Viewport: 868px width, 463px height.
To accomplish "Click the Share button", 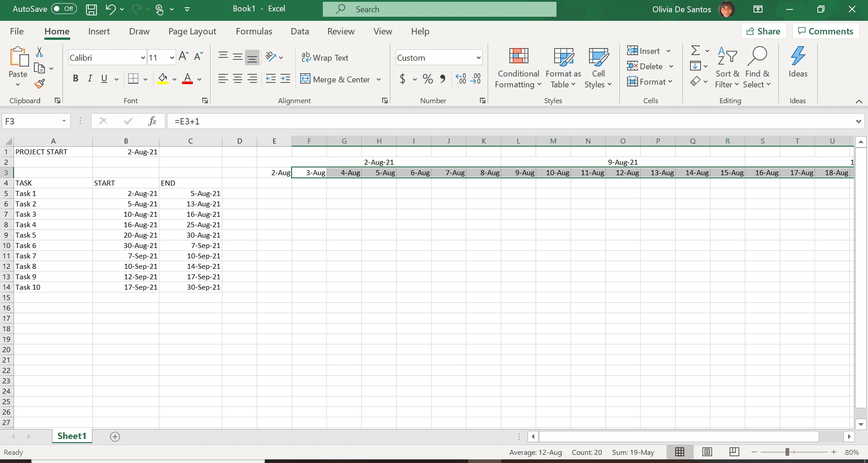I will point(763,31).
